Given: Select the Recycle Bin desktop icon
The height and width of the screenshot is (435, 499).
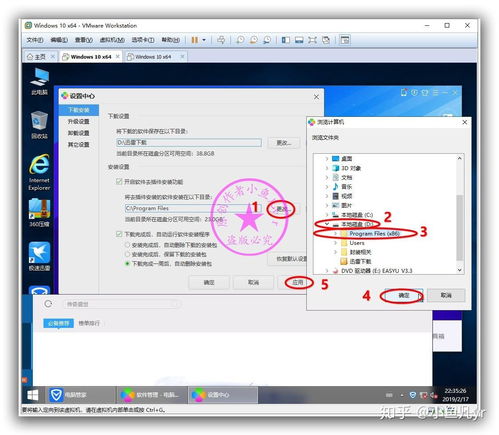Looking at the screenshot, I should pyautogui.click(x=39, y=125).
